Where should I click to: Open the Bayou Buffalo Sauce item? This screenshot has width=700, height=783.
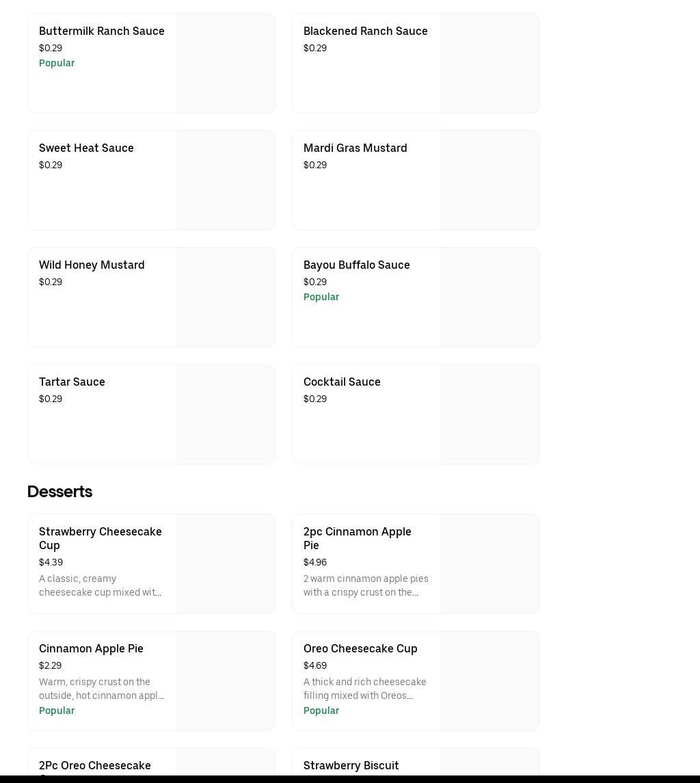click(x=356, y=265)
